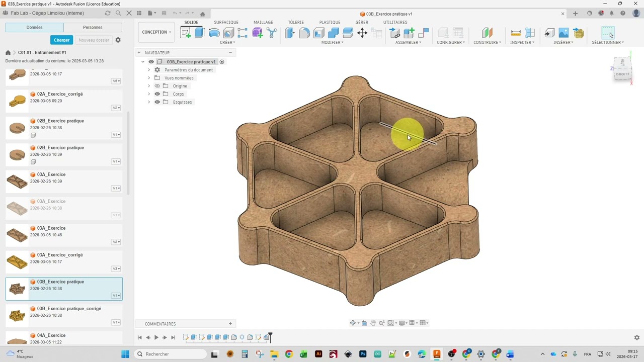Image resolution: width=644 pixels, height=362 pixels.
Task: Open version dropdown for 03A_Exercice_corrigé
Action: (116, 268)
